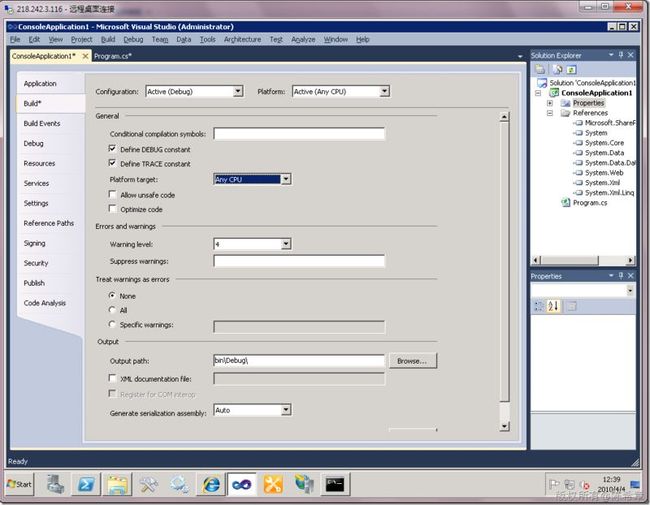Enable XML documentation file checkbox
650x505 pixels.
[x=112, y=378]
